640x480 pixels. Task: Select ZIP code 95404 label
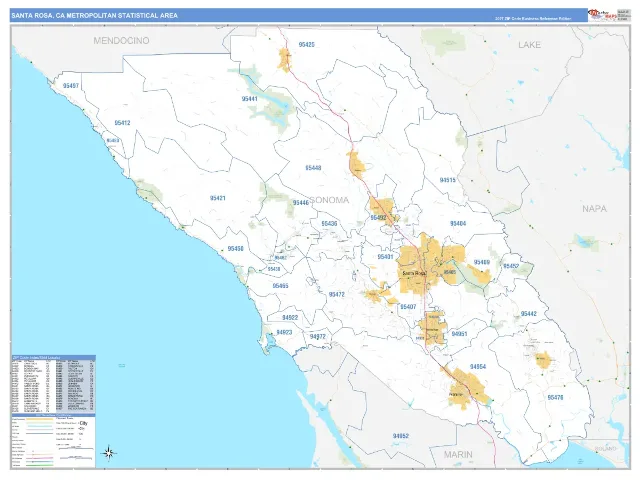click(458, 223)
